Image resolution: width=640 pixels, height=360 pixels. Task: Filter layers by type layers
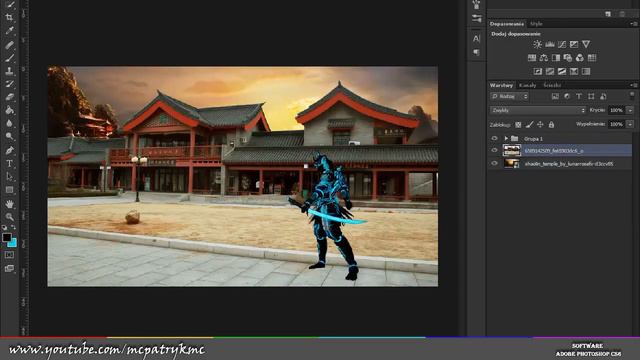tap(579, 96)
